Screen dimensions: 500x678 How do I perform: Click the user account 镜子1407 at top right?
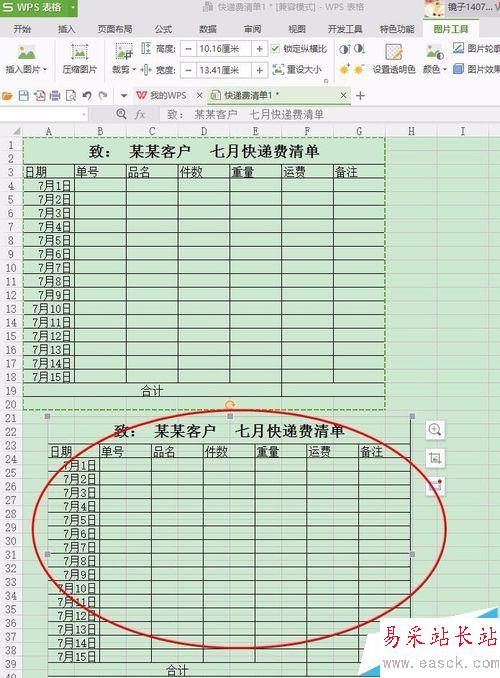(462, 8)
